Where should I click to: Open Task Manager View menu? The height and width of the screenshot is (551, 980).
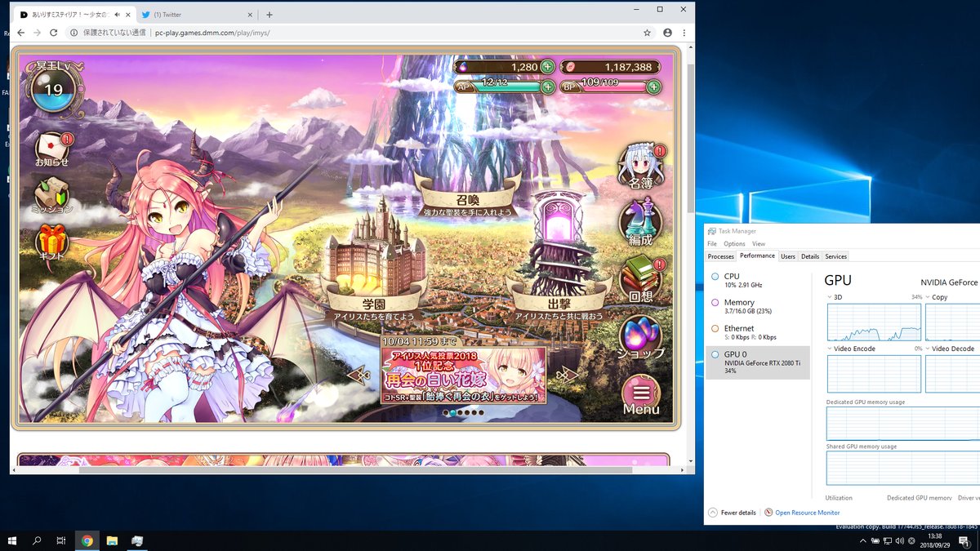point(759,244)
